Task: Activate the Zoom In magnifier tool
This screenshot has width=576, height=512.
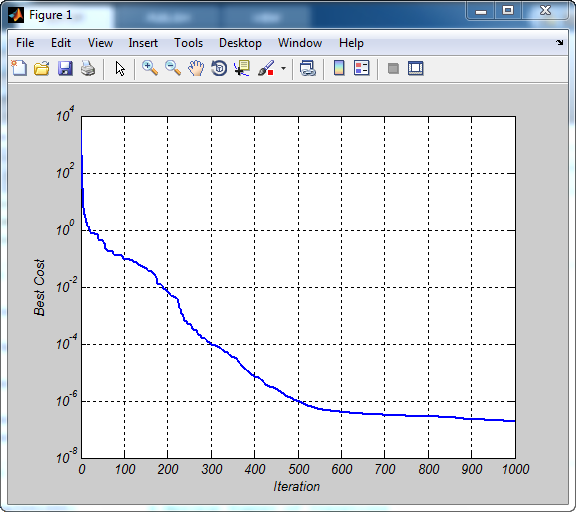Action: [x=150, y=68]
